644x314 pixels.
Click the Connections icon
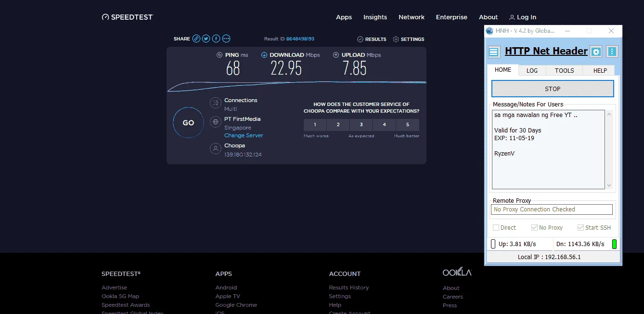coord(215,103)
